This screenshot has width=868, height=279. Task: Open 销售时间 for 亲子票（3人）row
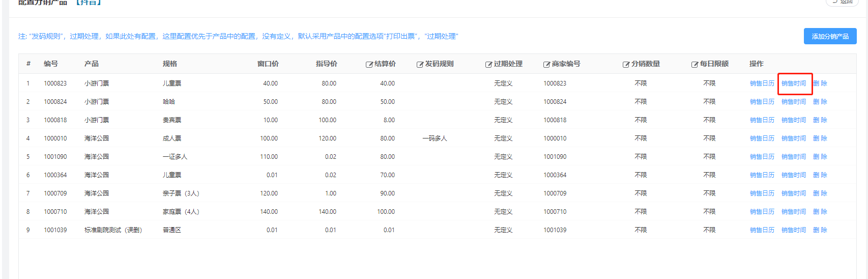(793, 193)
